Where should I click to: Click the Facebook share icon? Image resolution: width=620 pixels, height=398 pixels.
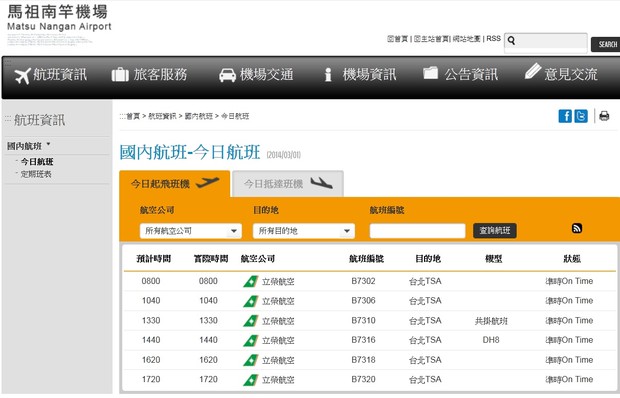click(x=565, y=116)
